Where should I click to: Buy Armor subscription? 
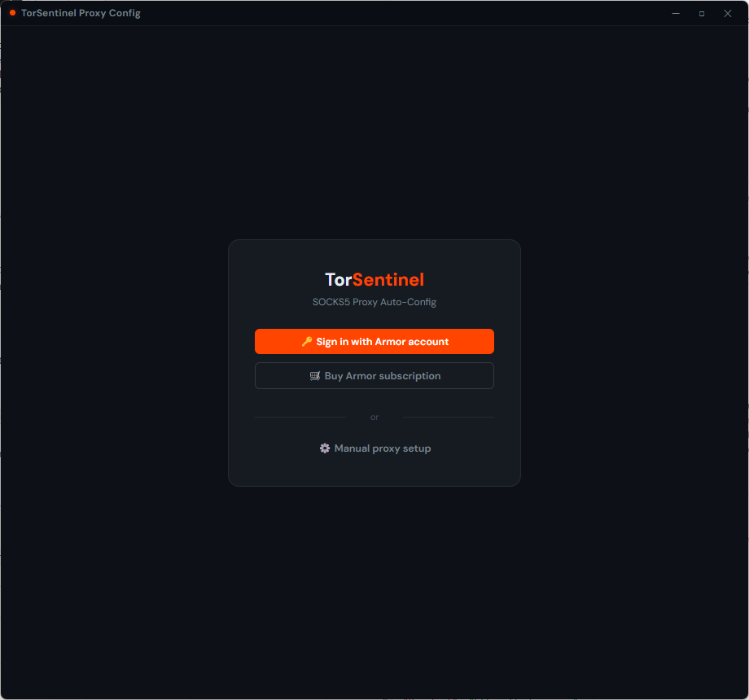(x=374, y=375)
